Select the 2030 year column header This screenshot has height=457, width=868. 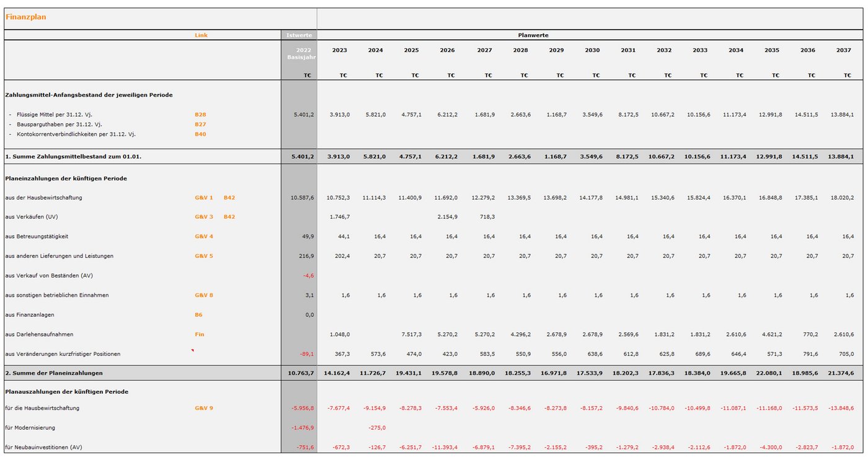tap(592, 50)
